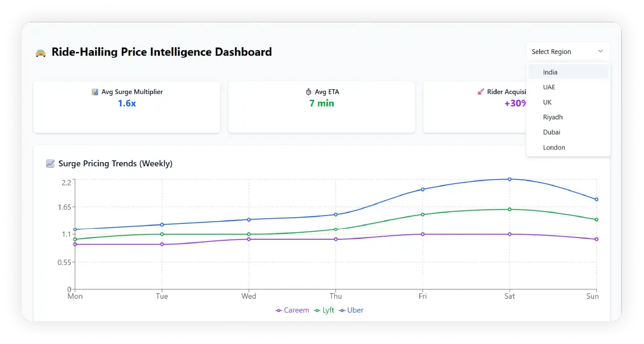Click the Careem legend marker icon
644x344 pixels.
[x=279, y=311]
